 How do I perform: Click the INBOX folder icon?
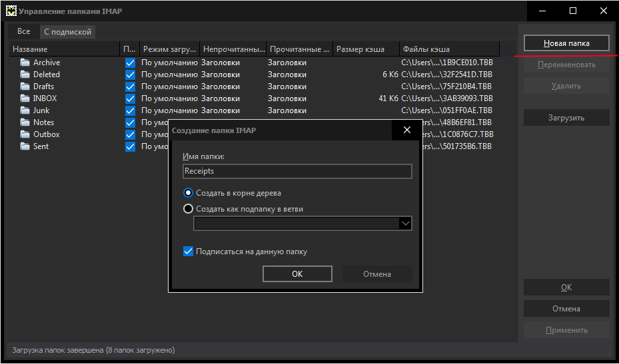[25, 98]
